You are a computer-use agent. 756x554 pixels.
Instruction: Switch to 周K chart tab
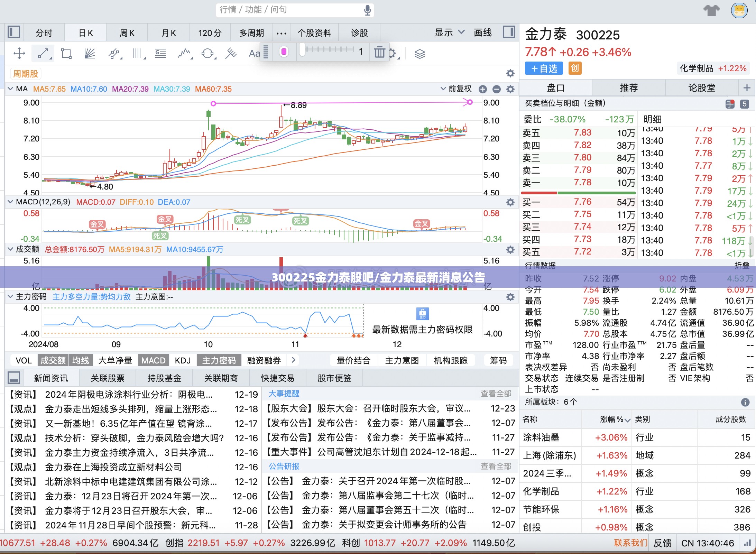127,33
